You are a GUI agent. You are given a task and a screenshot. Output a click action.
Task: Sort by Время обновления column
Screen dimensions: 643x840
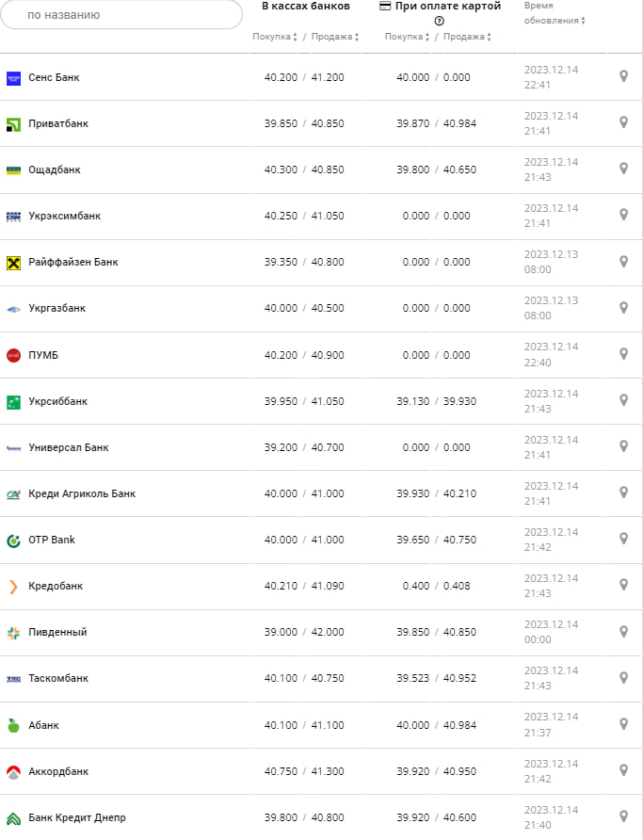[555, 20]
